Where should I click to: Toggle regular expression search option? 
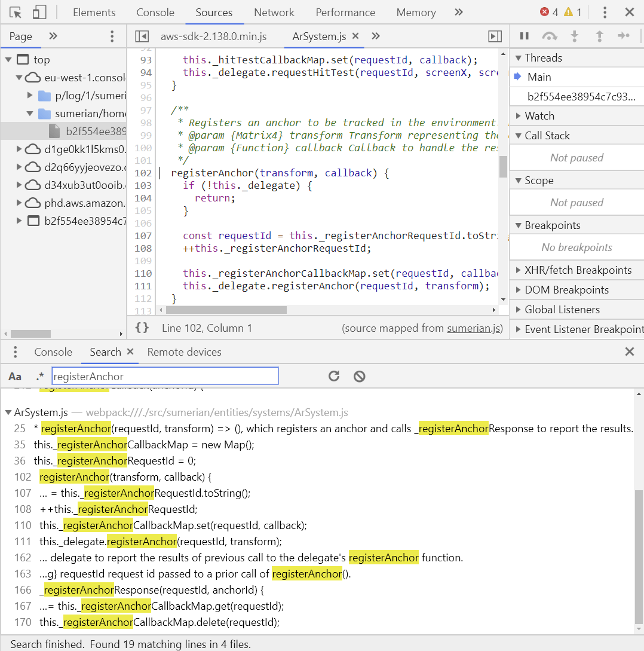(40, 376)
